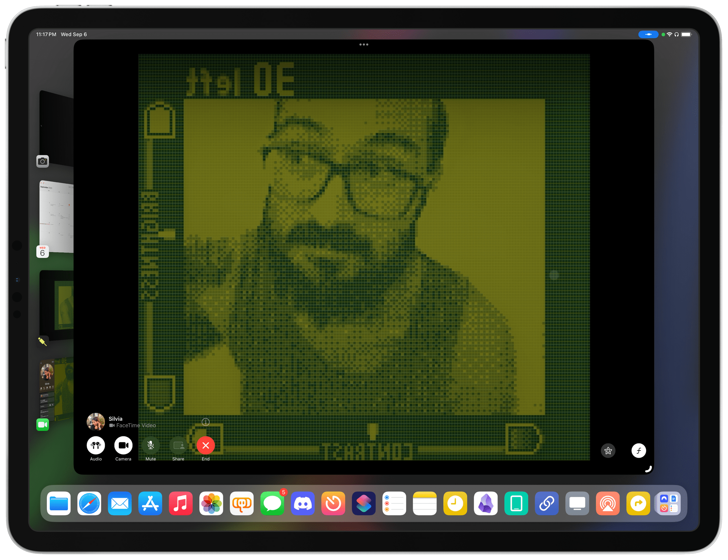This screenshot has height=560, width=728.
Task: Open the Discord app in dock
Action: click(x=303, y=504)
